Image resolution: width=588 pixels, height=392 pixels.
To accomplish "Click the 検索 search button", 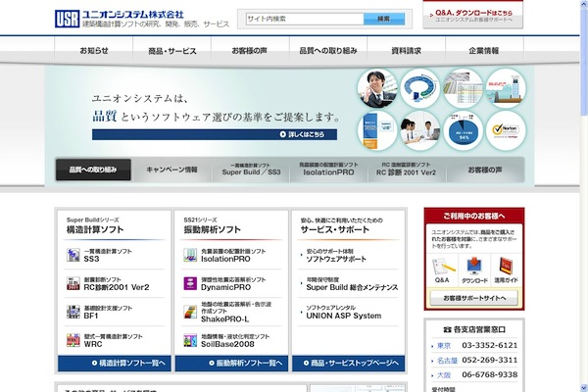I will 384,19.
